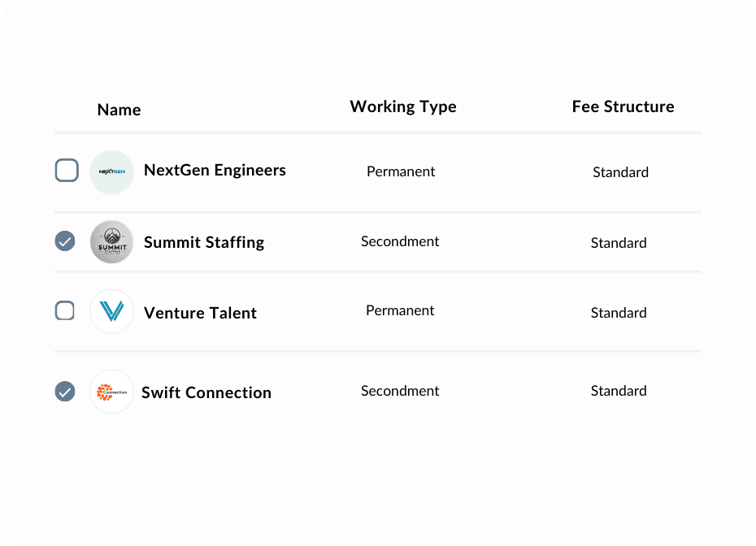The height and width of the screenshot is (546, 756).
Task: Deselect the Swift Connection checkbox
Action: click(65, 392)
